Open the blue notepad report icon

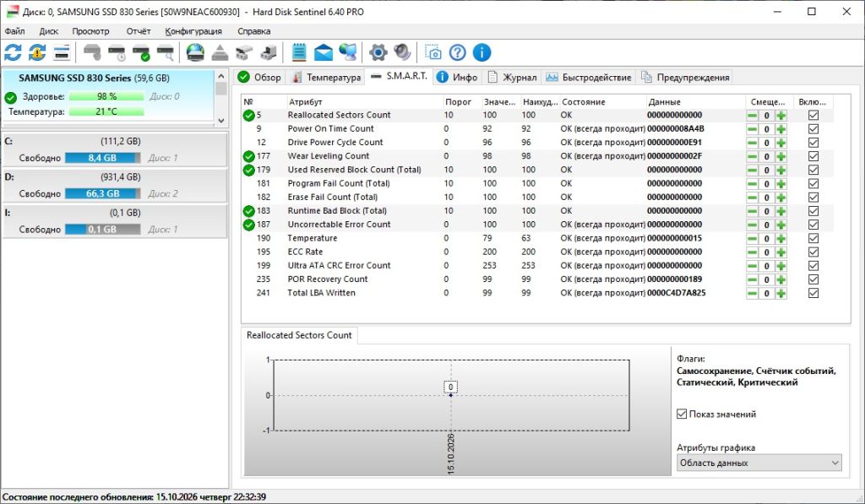[x=299, y=53]
